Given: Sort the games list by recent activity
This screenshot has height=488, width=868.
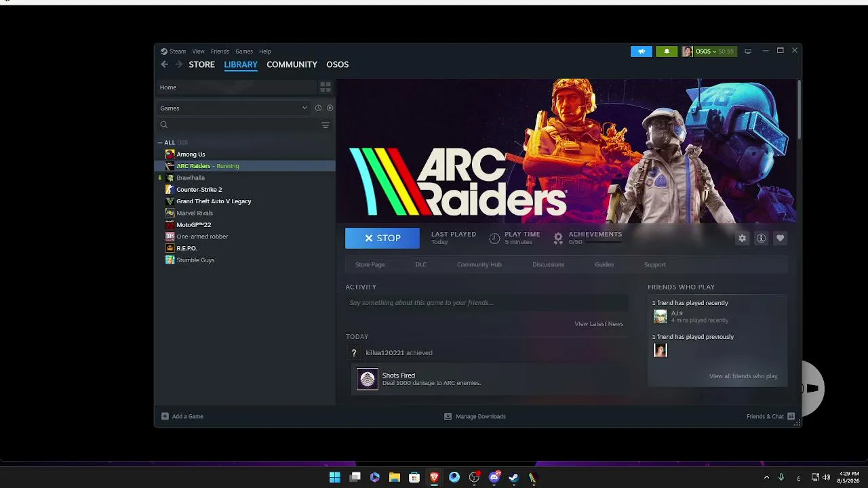Looking at the screenshot, I should click(318, 108).
